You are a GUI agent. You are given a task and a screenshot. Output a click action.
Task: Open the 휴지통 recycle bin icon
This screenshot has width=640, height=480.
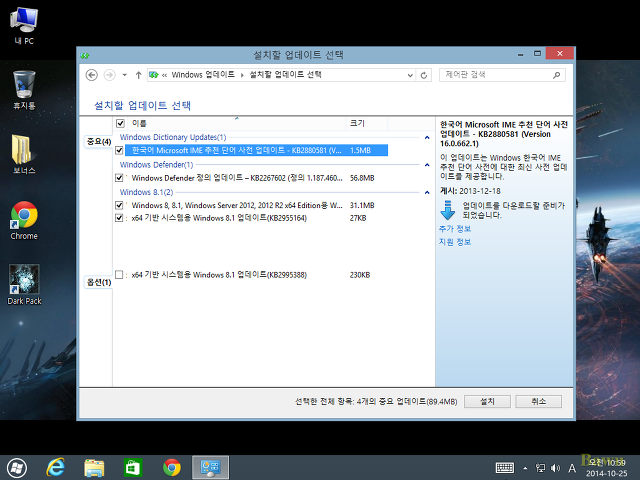point(24,90)
